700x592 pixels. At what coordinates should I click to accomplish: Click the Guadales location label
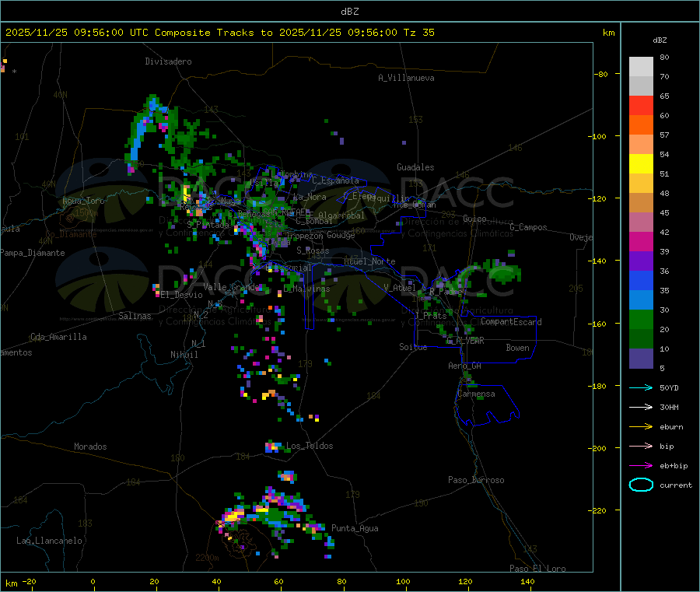click(x=415, y=167)
